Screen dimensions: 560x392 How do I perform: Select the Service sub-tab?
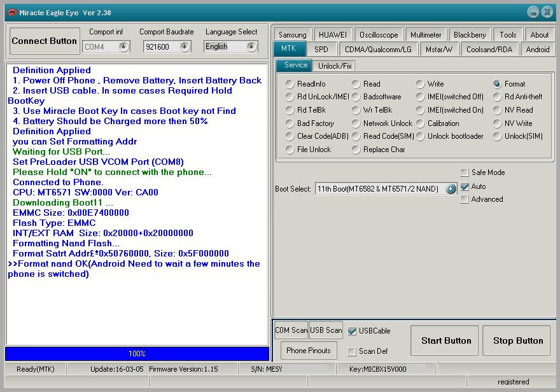tap(294, 66)
